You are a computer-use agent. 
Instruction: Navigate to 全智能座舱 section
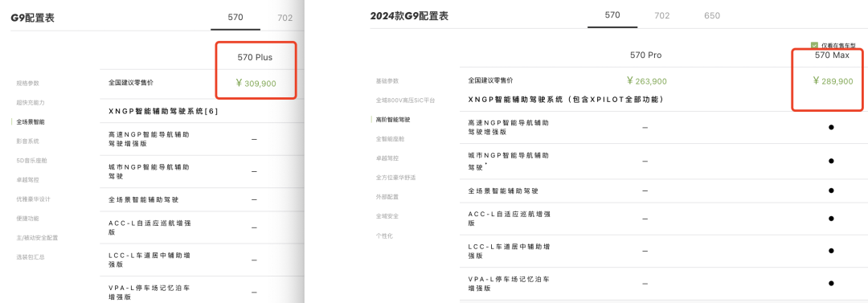point(390,138)
